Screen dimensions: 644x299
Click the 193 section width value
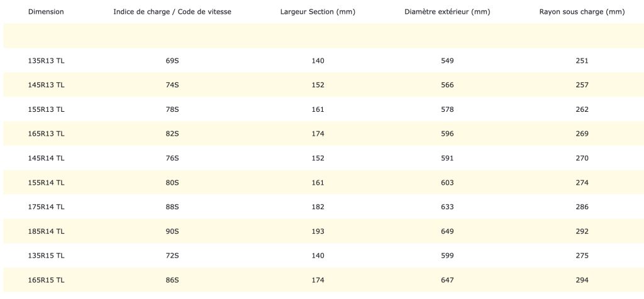tap(318, 231)
